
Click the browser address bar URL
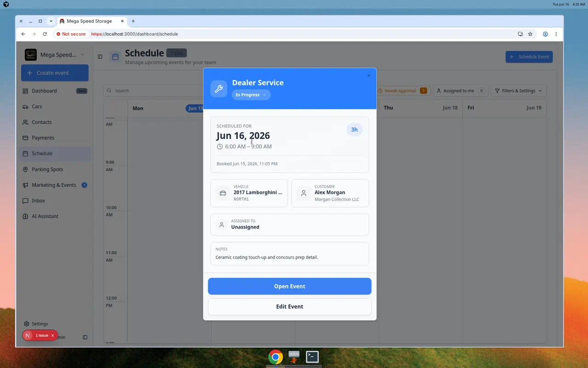[x=135, y=34]
